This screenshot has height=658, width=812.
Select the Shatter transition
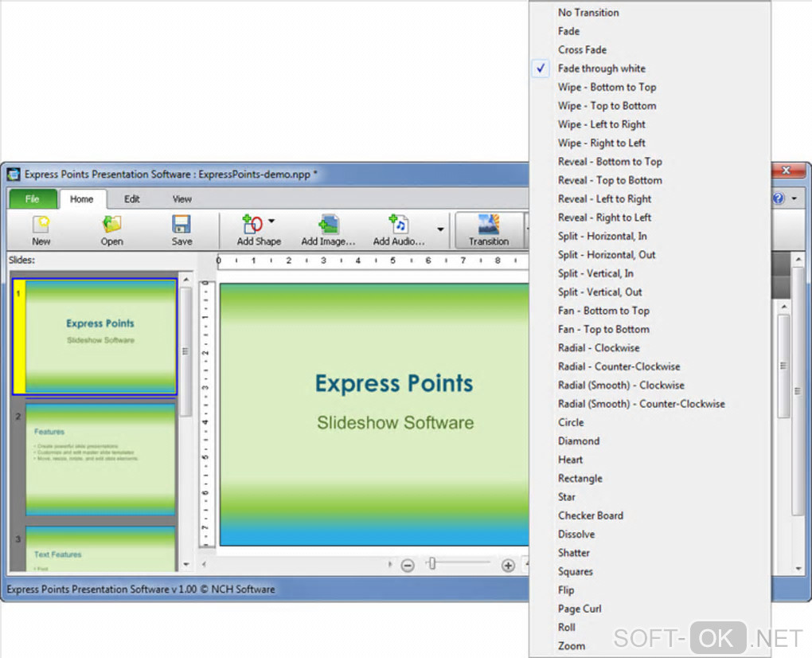650,554
